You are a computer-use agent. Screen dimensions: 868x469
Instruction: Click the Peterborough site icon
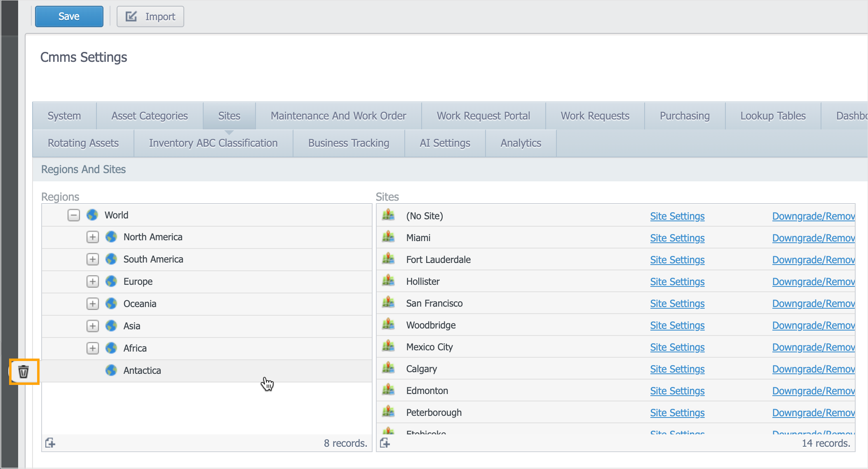click(x=388, y=412)
